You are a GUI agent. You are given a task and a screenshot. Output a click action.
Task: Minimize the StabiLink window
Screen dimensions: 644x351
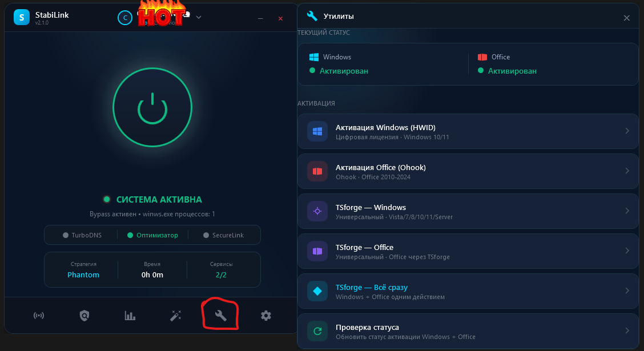click(x=260, y=18)
